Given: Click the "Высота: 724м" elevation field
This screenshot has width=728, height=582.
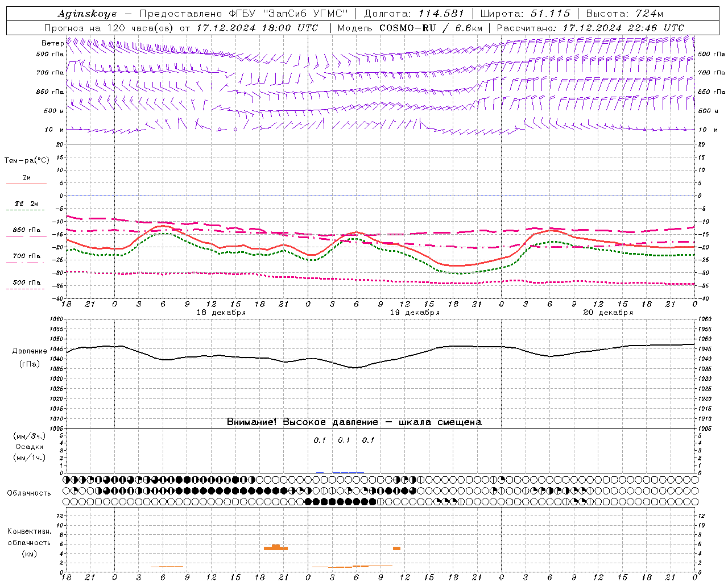Looking at the screenshot, I should coord(624,14).
